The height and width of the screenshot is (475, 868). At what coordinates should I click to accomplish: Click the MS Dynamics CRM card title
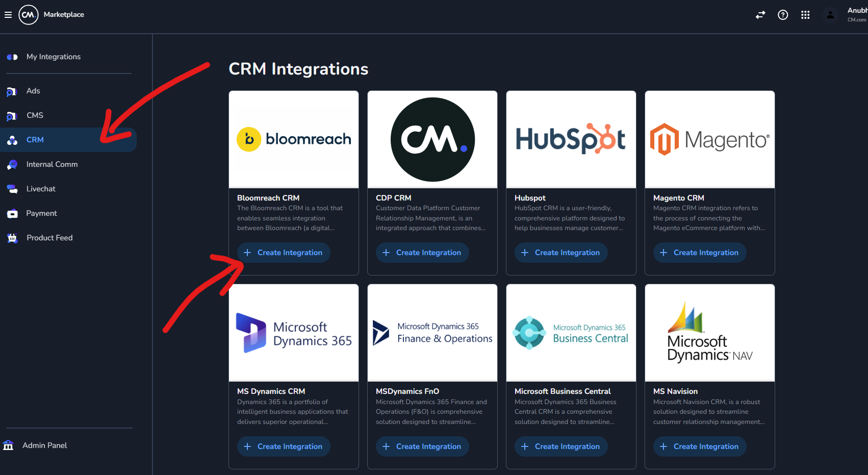271,391
